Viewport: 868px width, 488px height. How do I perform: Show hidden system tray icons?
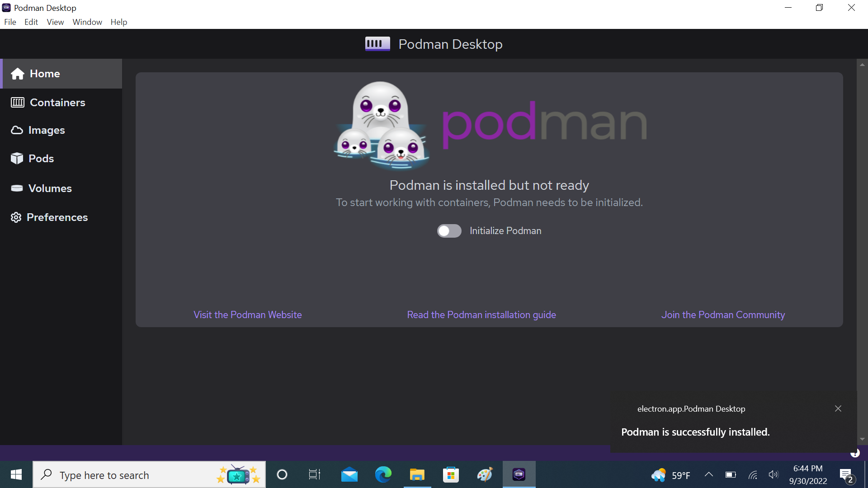(709, 474)
